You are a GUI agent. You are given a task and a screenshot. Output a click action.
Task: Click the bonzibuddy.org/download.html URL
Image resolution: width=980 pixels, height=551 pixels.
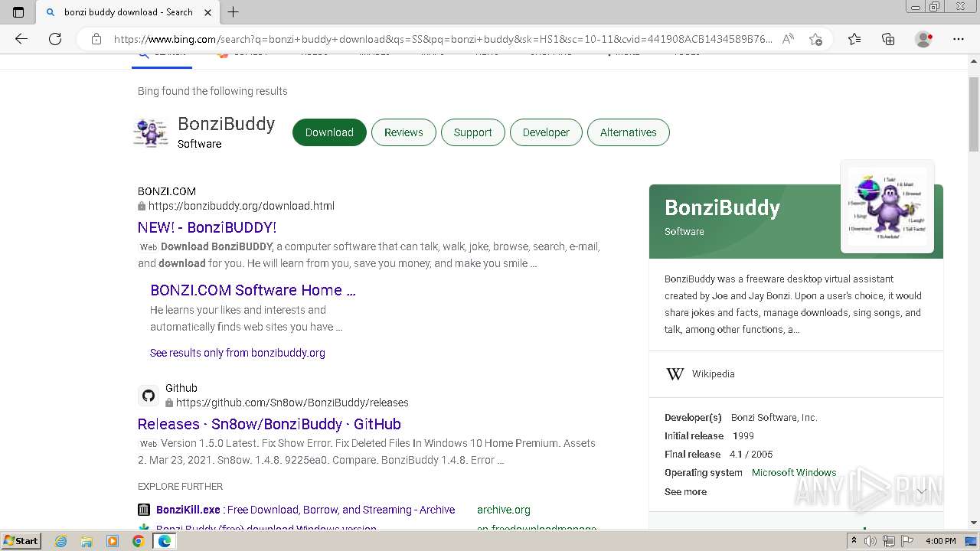click(x=241, y=206)
